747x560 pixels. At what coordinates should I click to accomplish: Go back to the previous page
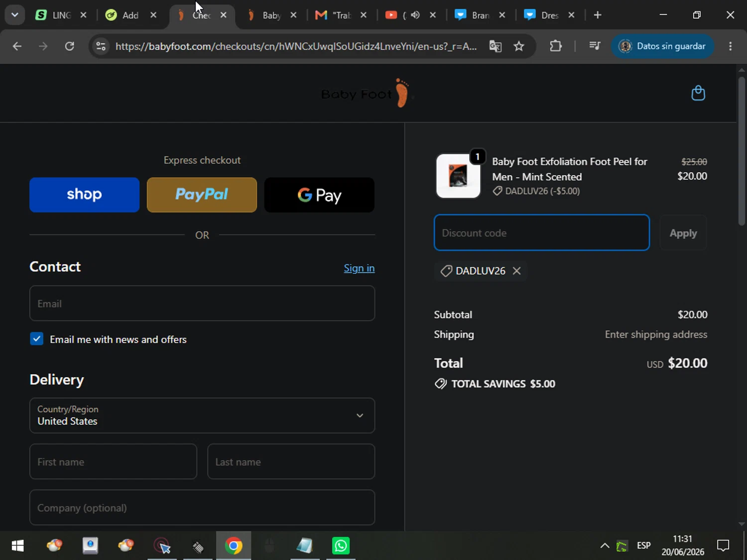click(x=17, y=46)
